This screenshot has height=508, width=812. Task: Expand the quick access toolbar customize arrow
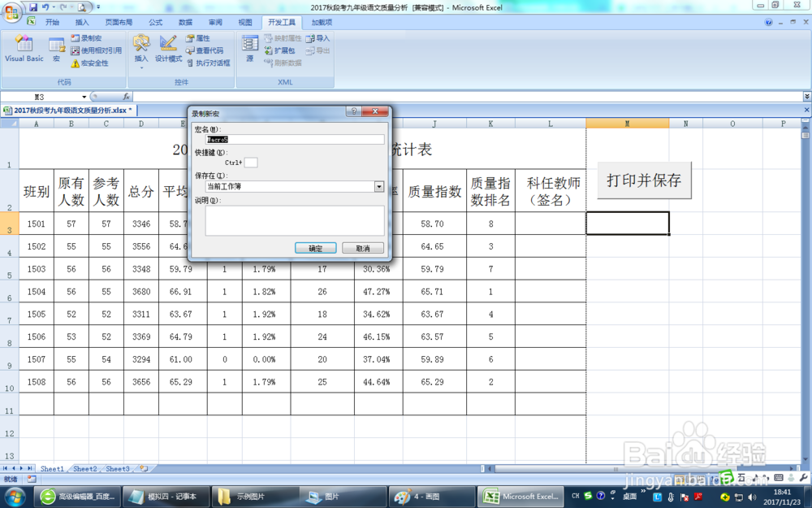pos(98,7)
